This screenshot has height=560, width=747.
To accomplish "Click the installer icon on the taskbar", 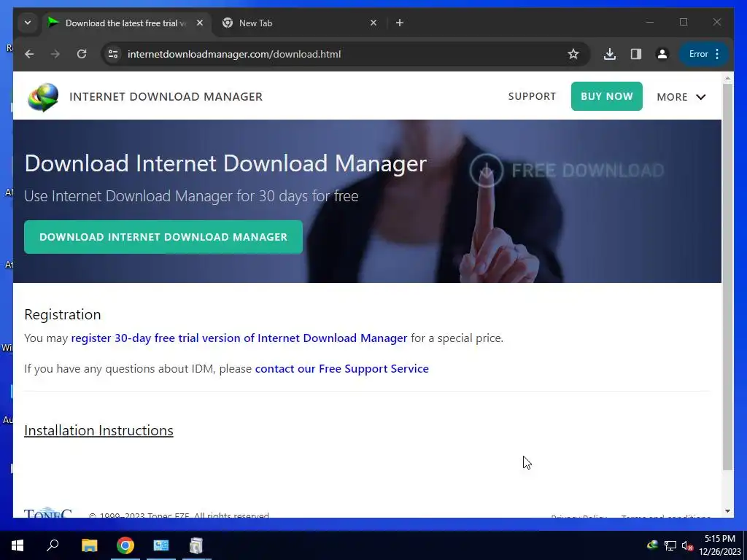I will pyautogui.click(x=196, y=545).
